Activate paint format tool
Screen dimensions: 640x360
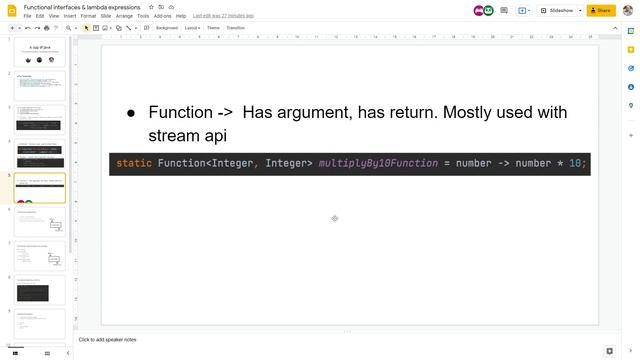click(56, 28)
